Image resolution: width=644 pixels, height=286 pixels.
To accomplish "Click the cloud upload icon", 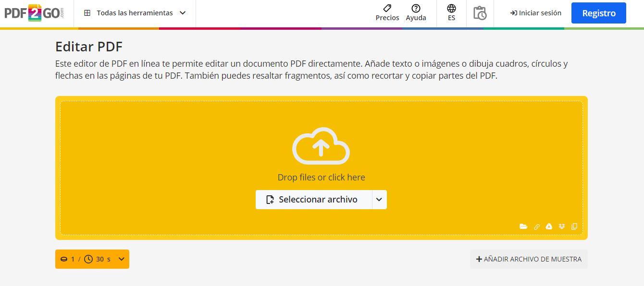I will point(321,146).
